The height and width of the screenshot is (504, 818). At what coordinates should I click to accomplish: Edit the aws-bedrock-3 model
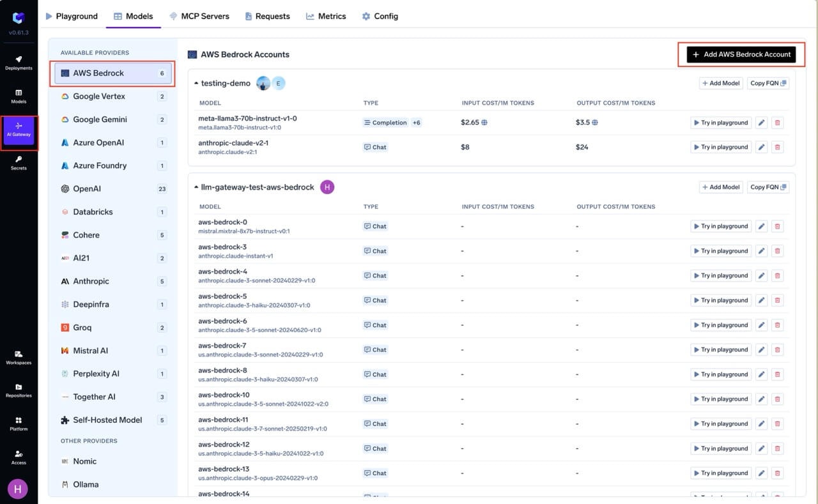tap(761, 251)
